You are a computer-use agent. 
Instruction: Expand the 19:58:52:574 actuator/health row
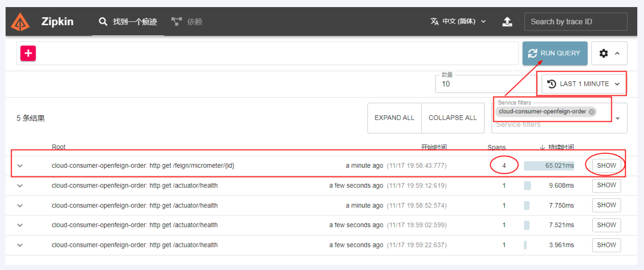[20, 206]
